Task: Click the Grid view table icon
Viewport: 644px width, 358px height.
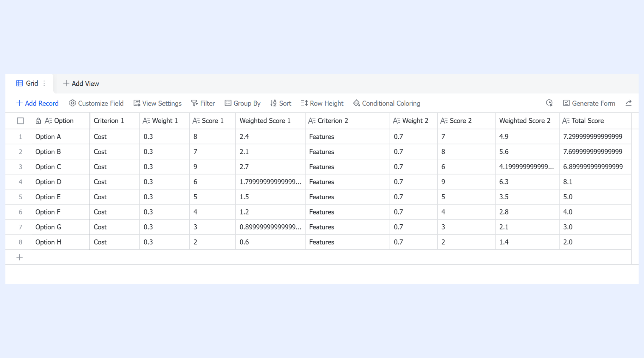Action: pos(19,83)
